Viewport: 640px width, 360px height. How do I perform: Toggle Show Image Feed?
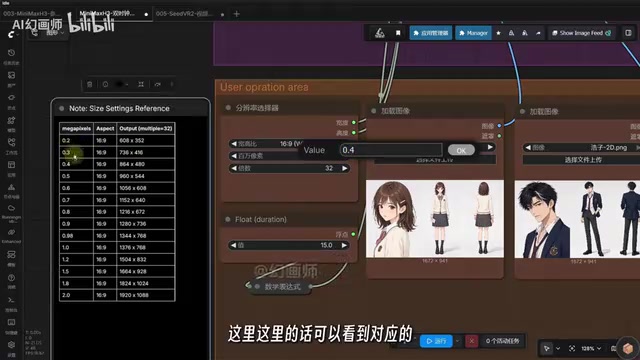click(x=581, y=33)
